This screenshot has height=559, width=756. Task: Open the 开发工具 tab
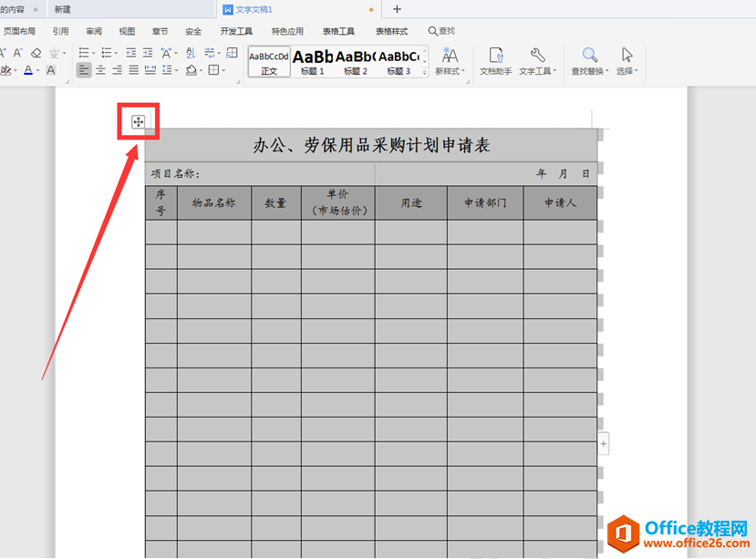(x=236, y=31)
